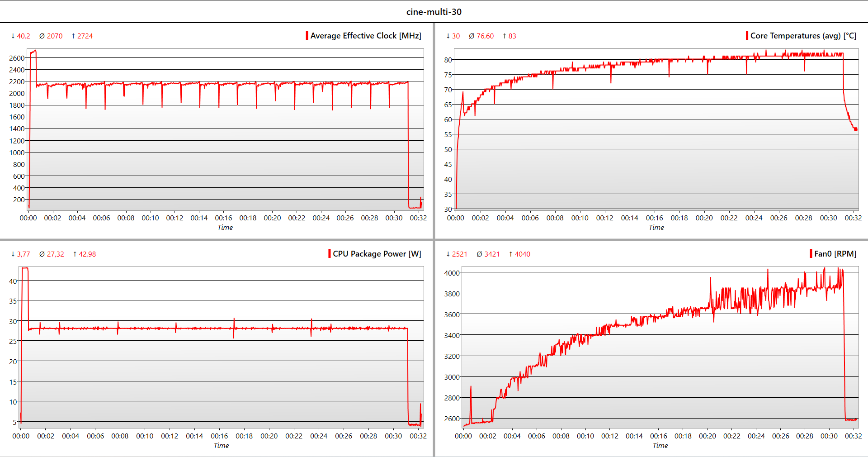Click the red legend marker for Fan0

[x=811, y=254]
